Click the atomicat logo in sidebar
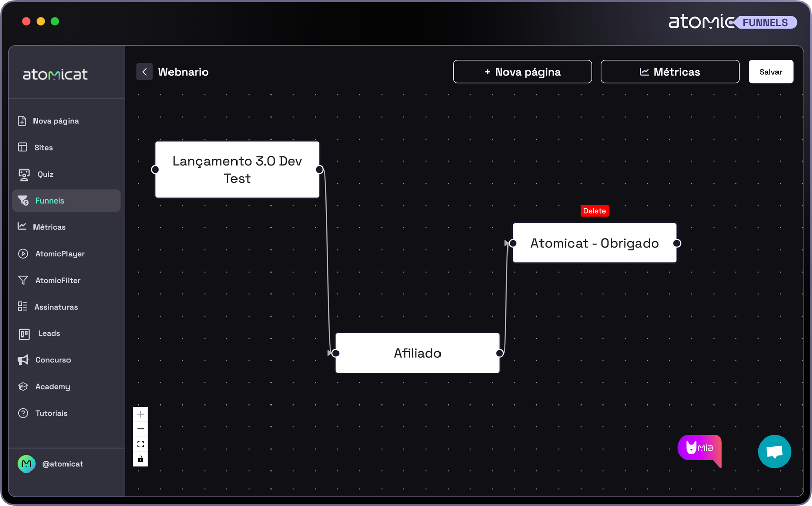Screen dimensions: 812x506 tap(55, 75)
